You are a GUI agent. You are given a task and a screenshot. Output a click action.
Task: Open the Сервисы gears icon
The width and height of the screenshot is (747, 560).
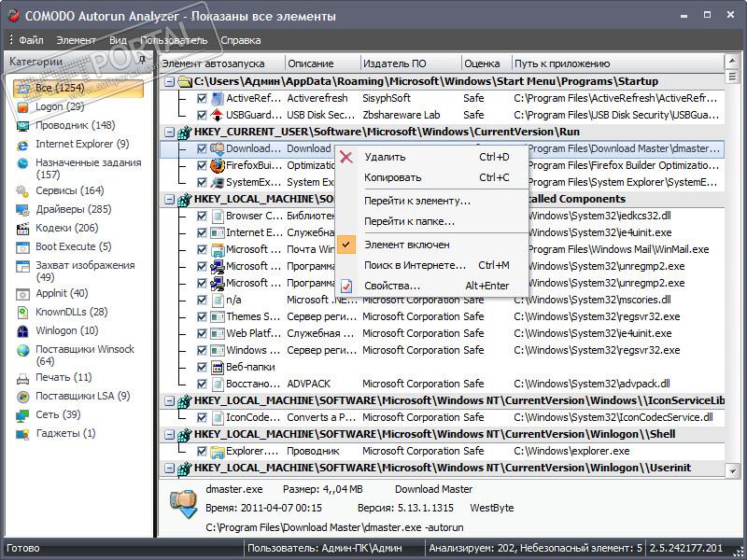(22, 191)
